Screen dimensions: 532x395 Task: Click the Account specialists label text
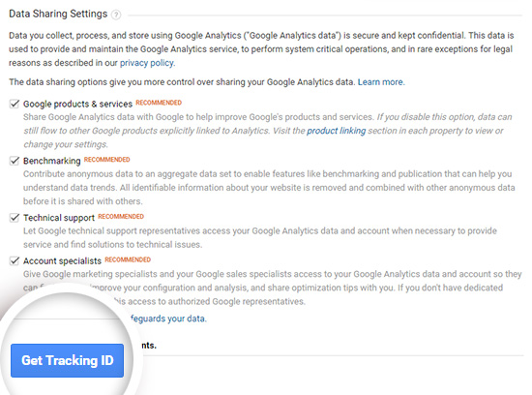[62, 260]
